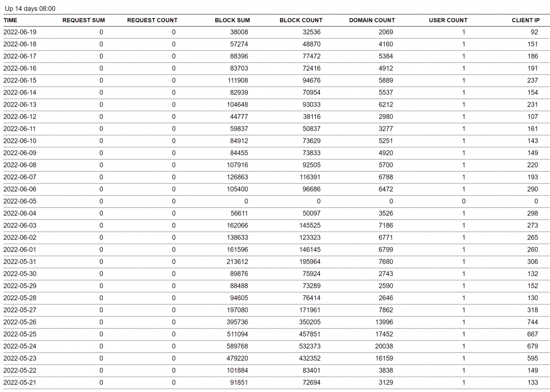Click the uptime text 'Up 14 days 08:00'
The image size is (550, 392).
pyautogui.click(x=30, y=9)
